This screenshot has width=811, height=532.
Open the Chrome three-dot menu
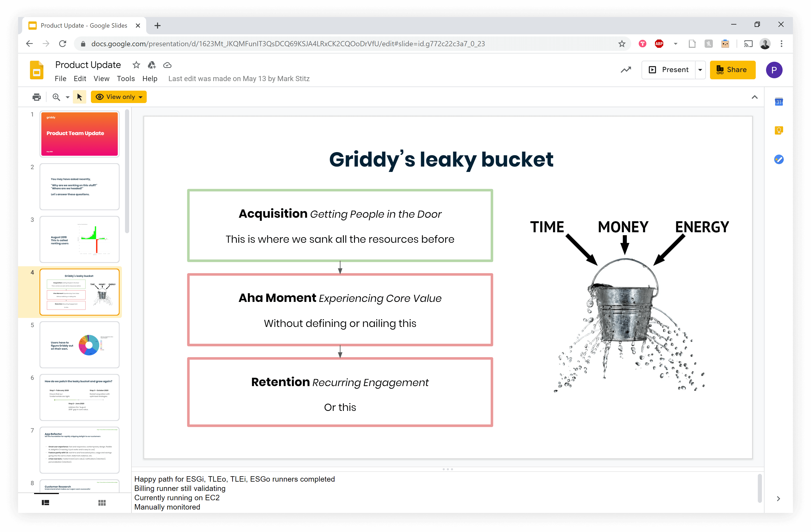(781, 44)
